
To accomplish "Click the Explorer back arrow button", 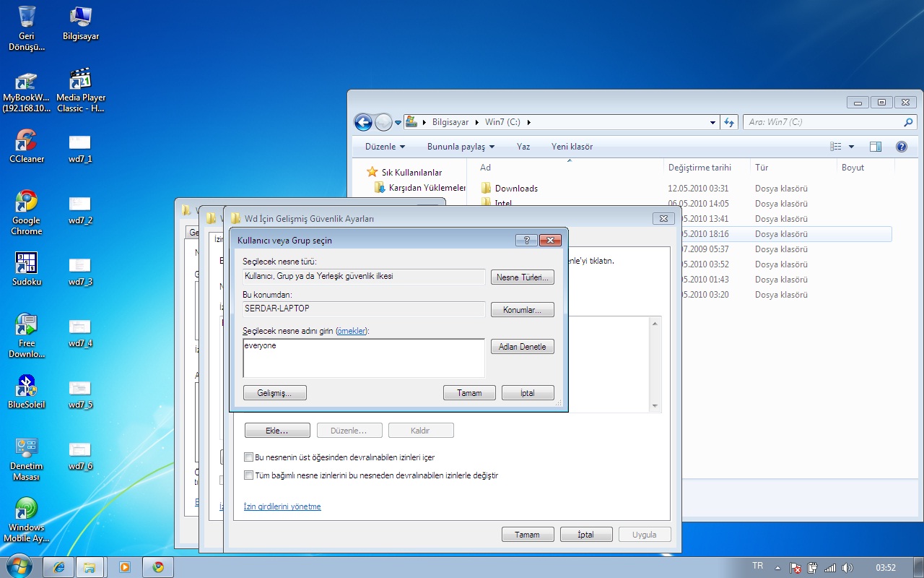I will pyautogui.click(x=363, y=122).
